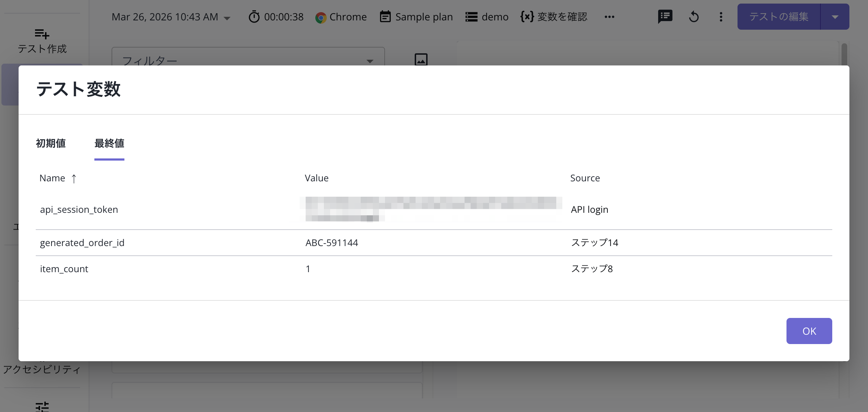Sort by the Name column header

[x=53, y=178]
